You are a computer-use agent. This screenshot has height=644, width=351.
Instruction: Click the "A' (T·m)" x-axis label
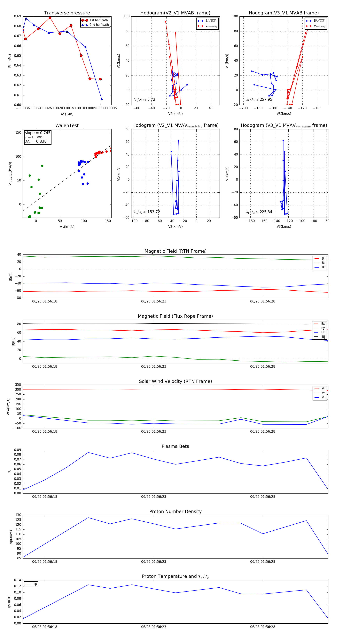click(x=67, y=114)
